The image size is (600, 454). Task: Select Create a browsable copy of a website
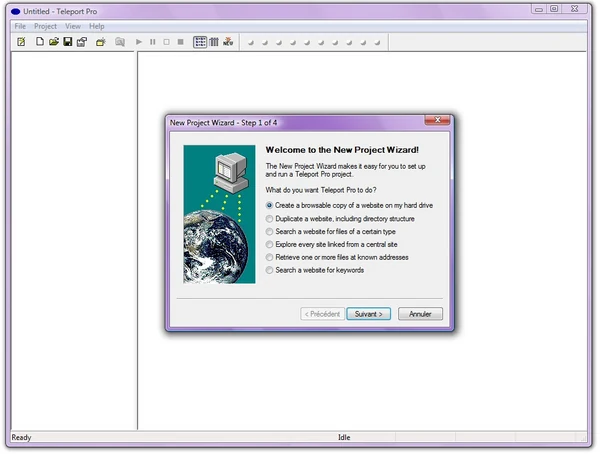tap(350, 206)
